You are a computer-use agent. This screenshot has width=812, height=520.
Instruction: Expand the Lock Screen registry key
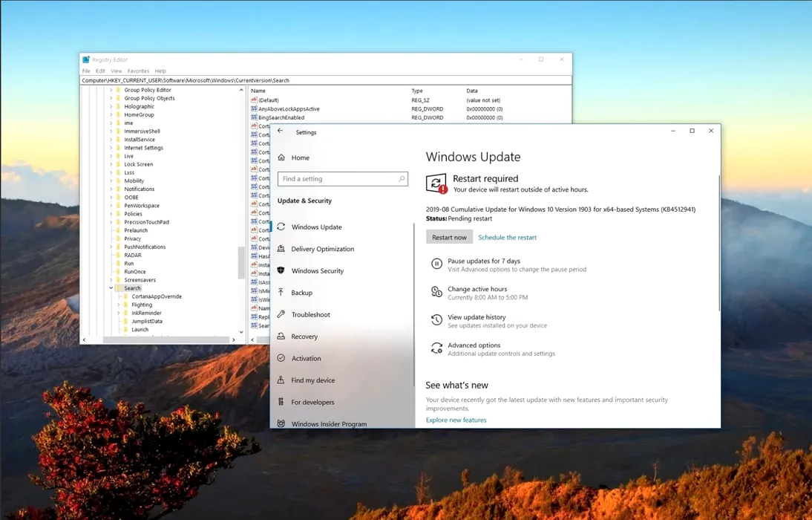coord(111,164)
